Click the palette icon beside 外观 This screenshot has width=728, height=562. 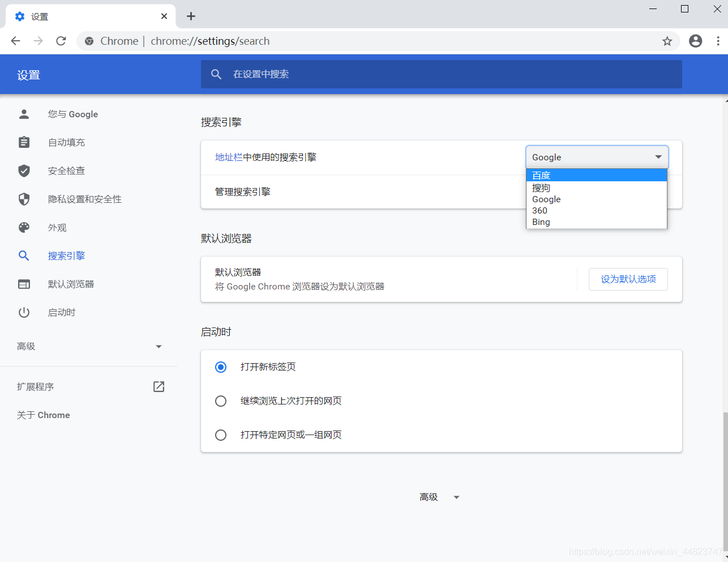pyautogui.click(x=24, y=227)
